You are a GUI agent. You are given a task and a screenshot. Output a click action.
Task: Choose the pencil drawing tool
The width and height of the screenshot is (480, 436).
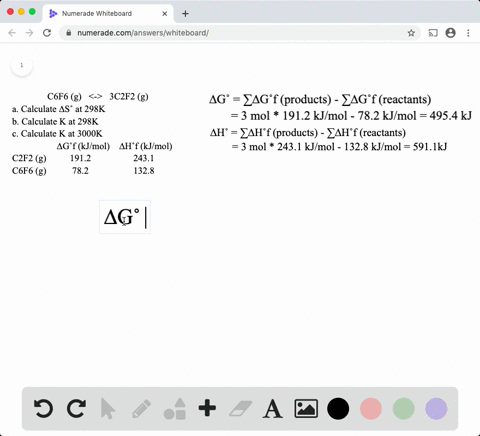[141, 408]
